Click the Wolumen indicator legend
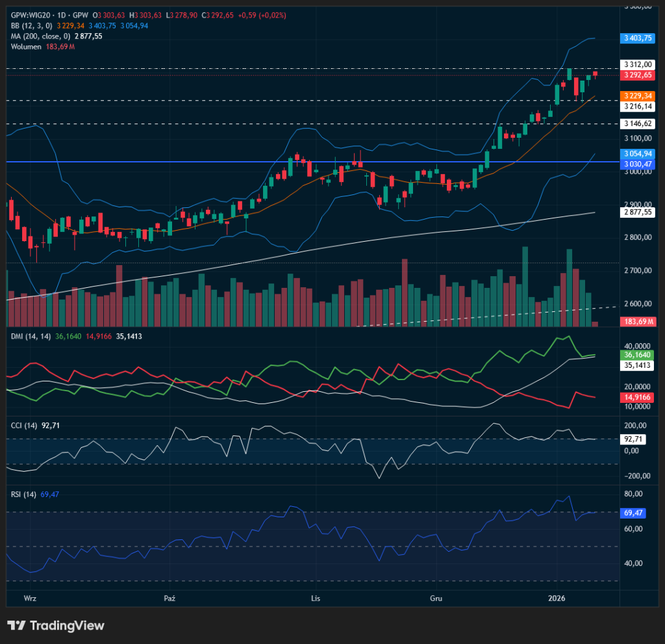Viewport: 665px width, 644px height. [27, 46]
